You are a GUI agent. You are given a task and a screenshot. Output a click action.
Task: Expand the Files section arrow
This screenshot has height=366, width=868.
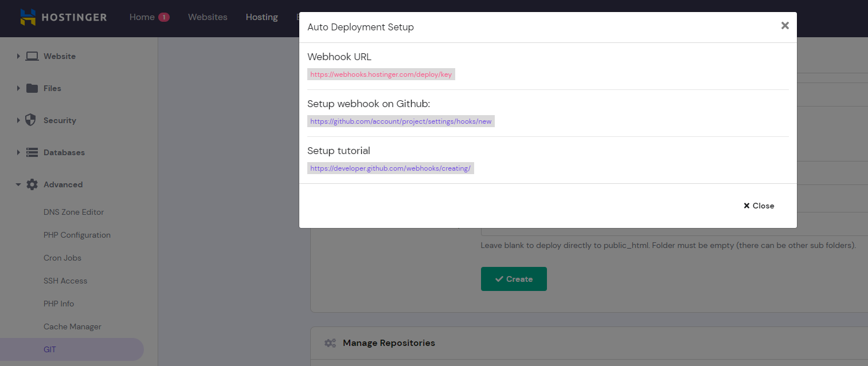click(x=18, y=88)
